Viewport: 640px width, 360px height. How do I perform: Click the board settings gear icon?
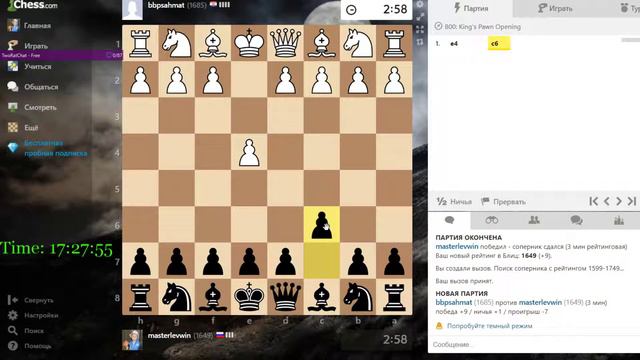tap(420, 4)
